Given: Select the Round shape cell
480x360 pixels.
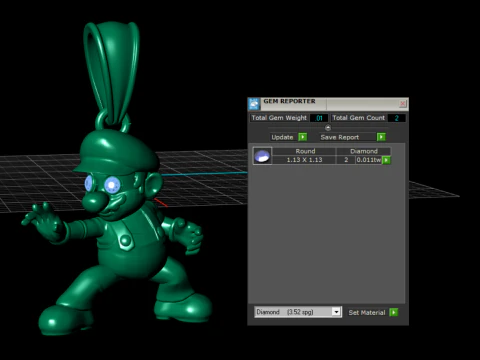Looking at the screenshot, I should coord(305,151).
